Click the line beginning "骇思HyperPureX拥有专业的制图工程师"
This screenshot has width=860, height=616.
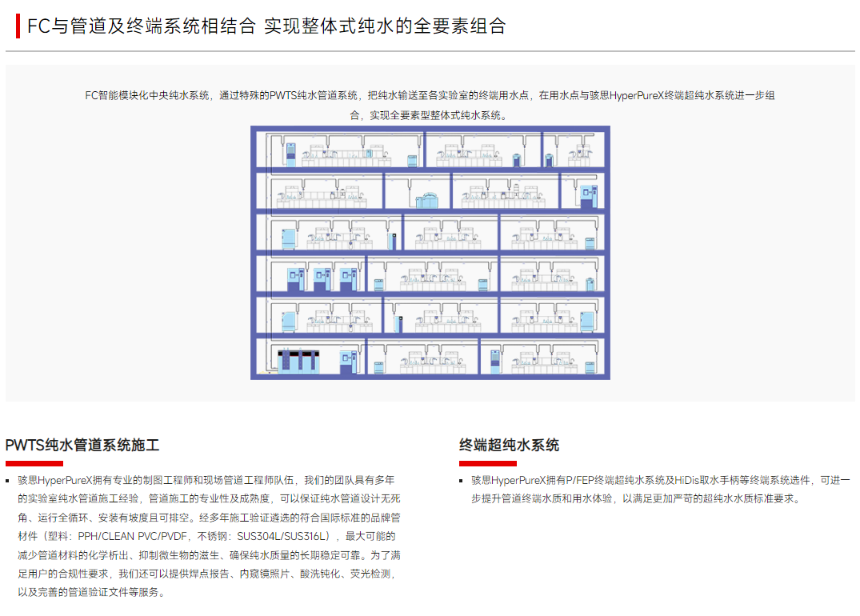coord(206,480)
